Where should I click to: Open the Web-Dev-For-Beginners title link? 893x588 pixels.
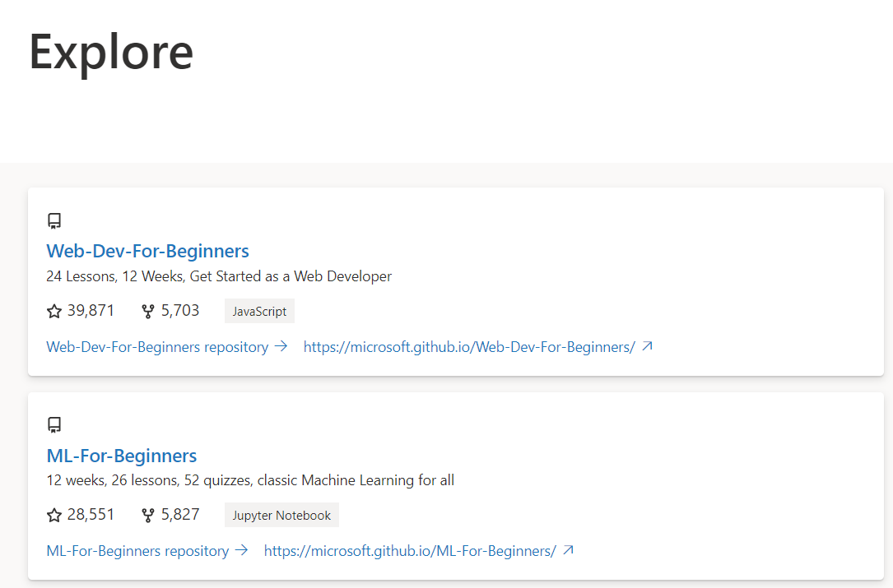coord(147,251)
